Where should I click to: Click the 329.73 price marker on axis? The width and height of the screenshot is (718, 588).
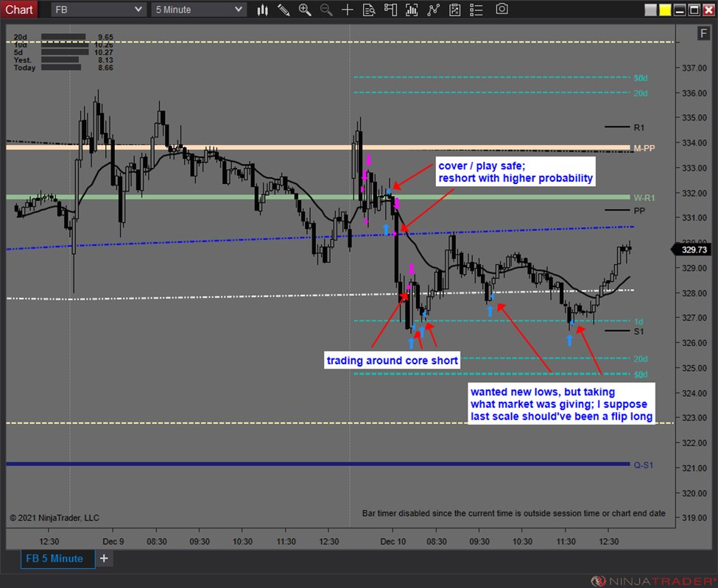693,249
